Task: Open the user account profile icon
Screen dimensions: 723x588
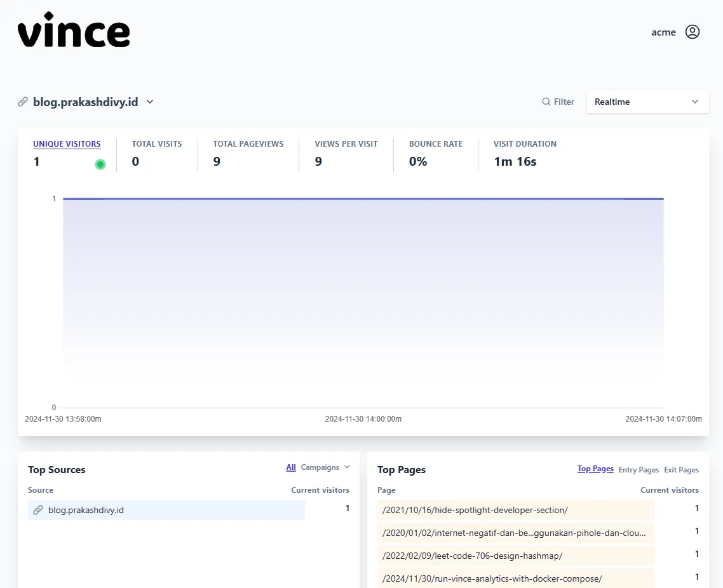Action: click(693, 32)
